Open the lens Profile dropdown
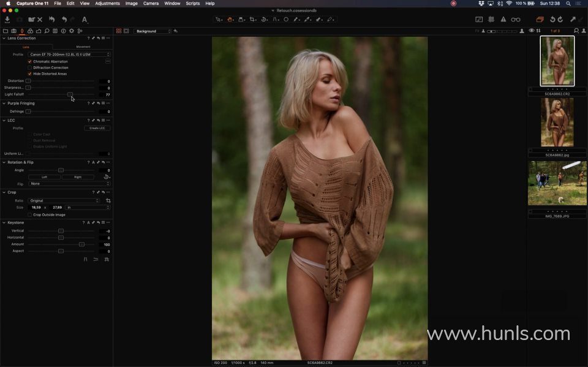This screenshot has height=367, width=588. (69, 55)
